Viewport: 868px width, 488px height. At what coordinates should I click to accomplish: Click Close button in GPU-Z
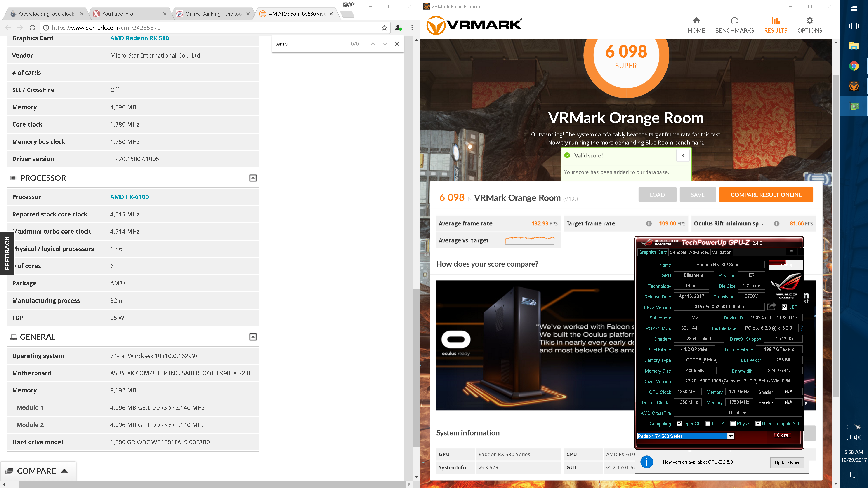coord(782,435)
